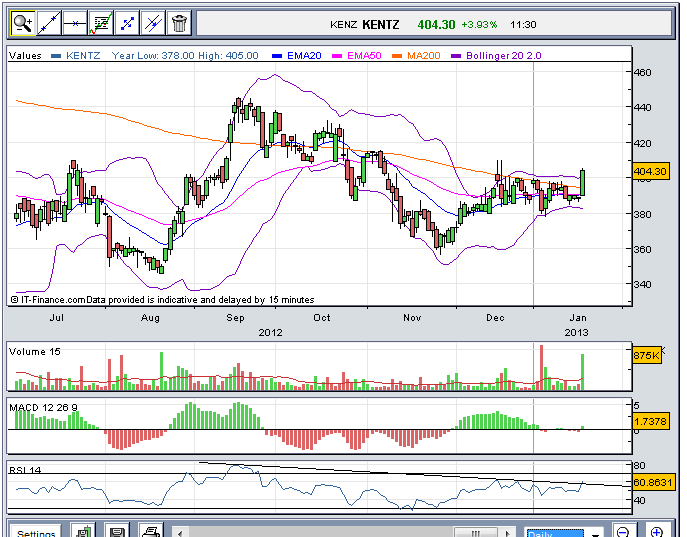Click the 404.30 price axis label

click(x=650, y=172)
